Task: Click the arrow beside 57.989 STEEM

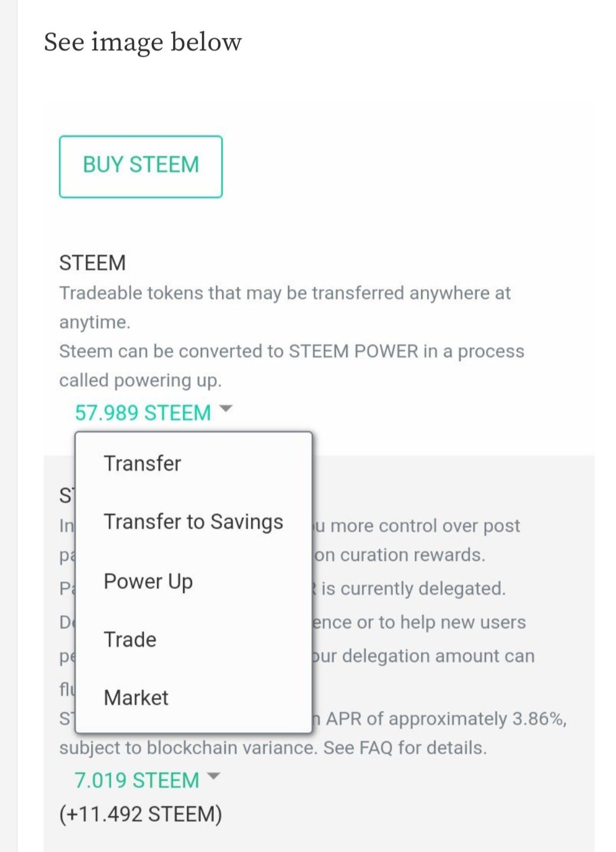Action: click(x=226, y=409)
